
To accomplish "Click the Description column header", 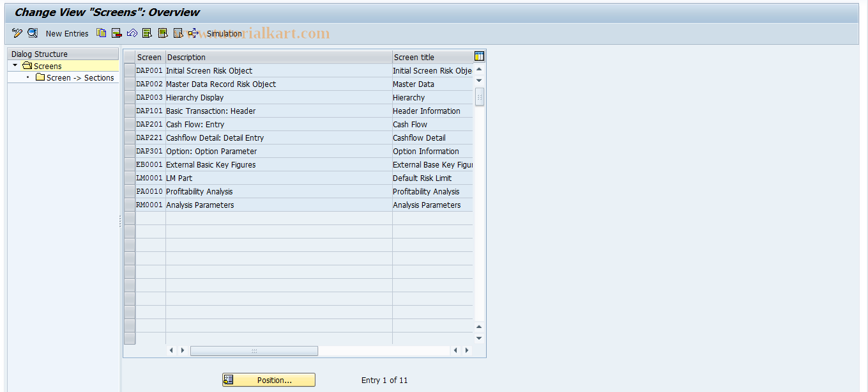I will tap(278, 57).
